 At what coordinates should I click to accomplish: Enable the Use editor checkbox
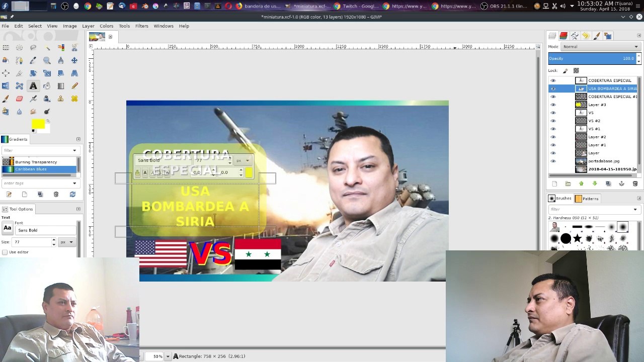point(5,252)
